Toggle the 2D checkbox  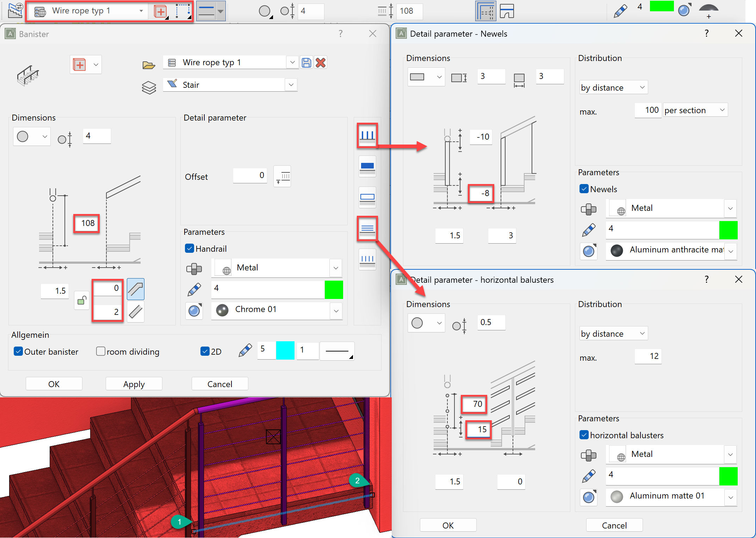point(205,351)
